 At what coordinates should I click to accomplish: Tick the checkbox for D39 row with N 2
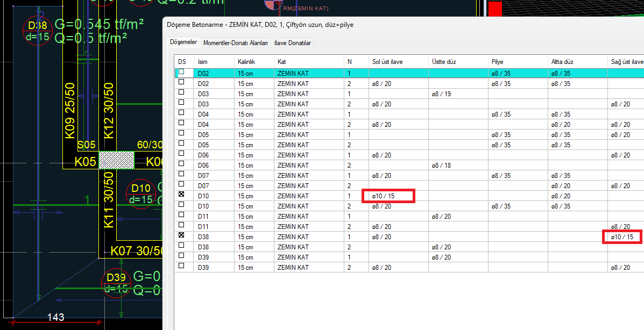click(181, 266)
